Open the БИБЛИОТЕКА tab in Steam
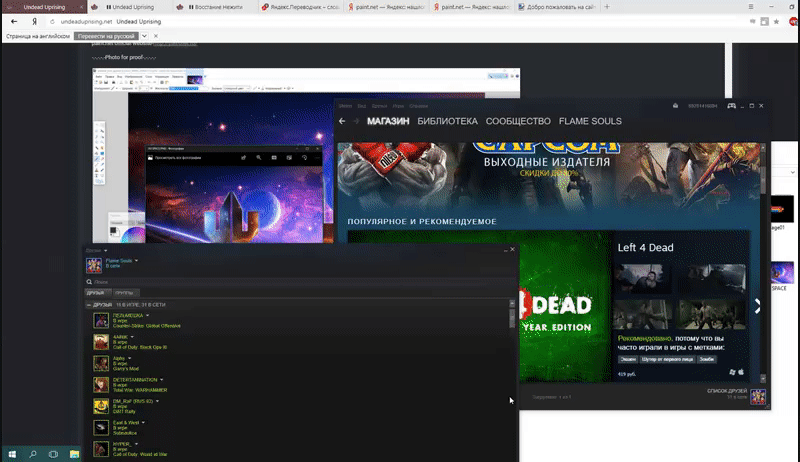 point(447,121)
